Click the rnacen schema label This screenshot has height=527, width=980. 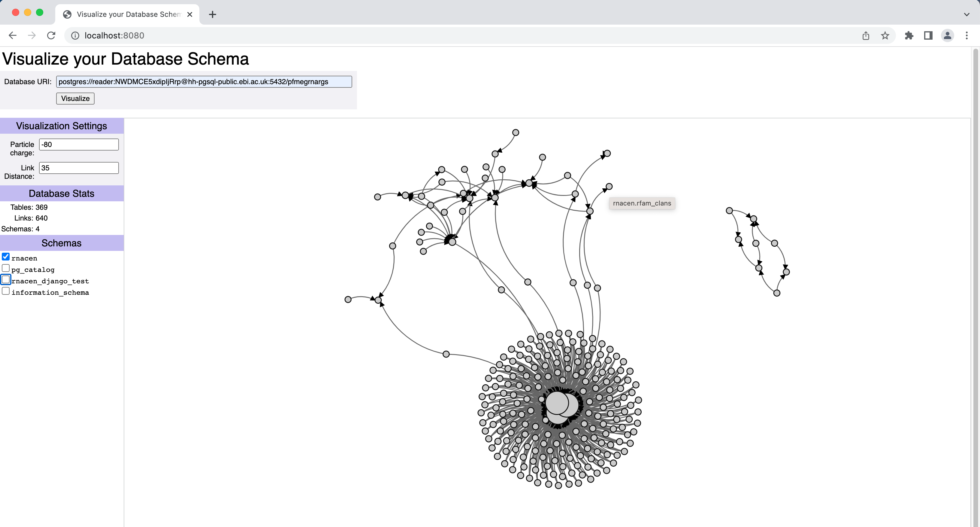coord(24,258)
